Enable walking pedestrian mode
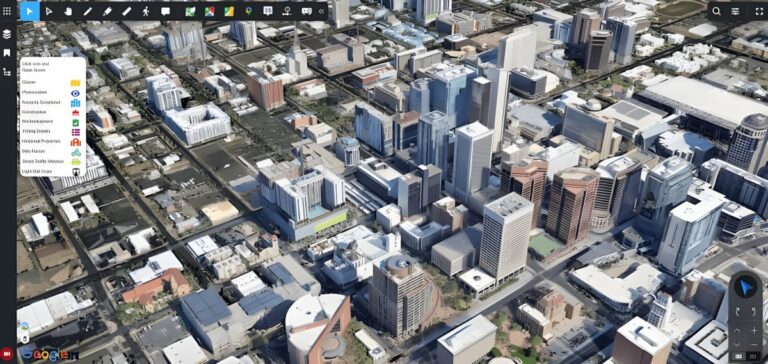The width and height of the screenshot is (768, 364). (x=146, y=11)
